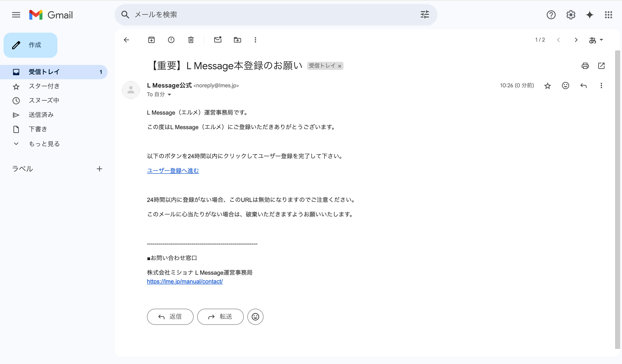Create new label plus icon
The width and height of the screenshot is (622, 364).
(99, 169)
